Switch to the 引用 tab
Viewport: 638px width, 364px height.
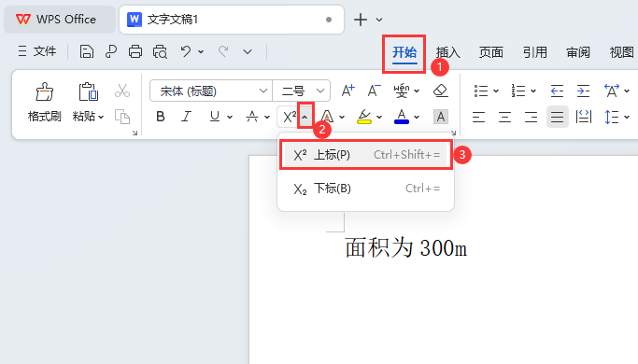pyautogui.click(x=534, y=52)
